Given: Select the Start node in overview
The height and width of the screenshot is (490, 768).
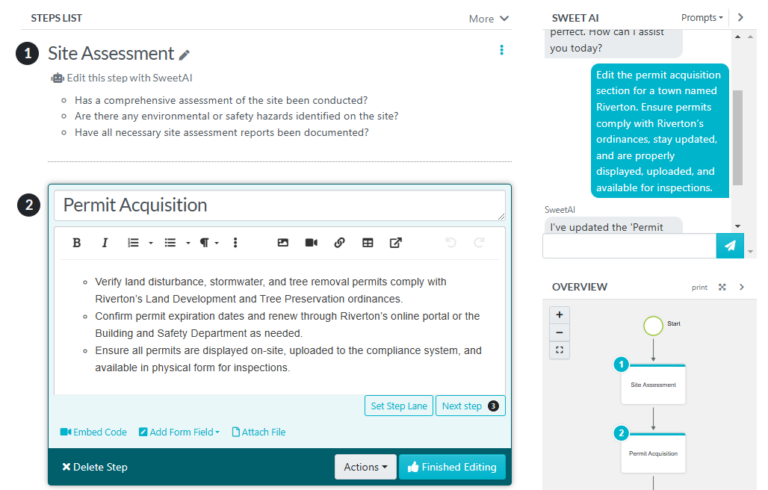Looking at the screenshot, I should 653,325.
